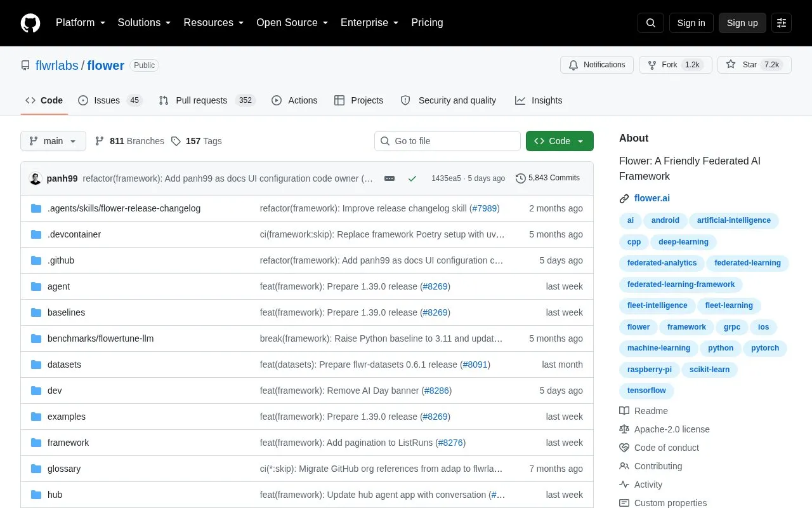Expand the Resources menu
This screenshot has height=508, width=812.
(x=213, y=23)
